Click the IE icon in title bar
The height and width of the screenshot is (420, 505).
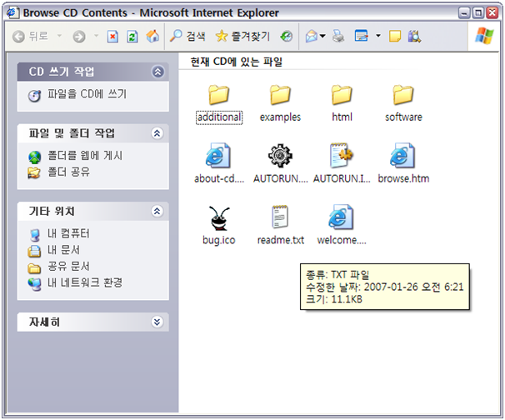pos(12,12)
